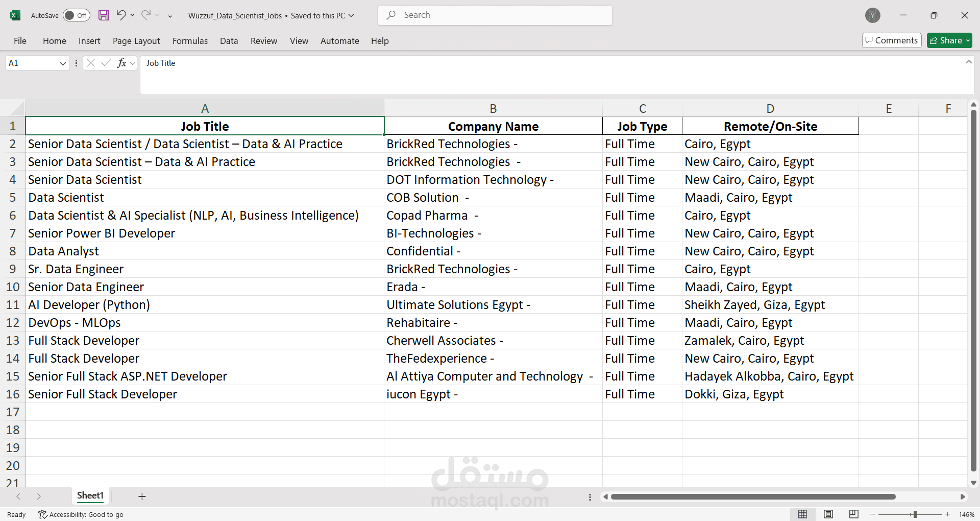Open the Page Layout tab

click(x=136, y=41)
